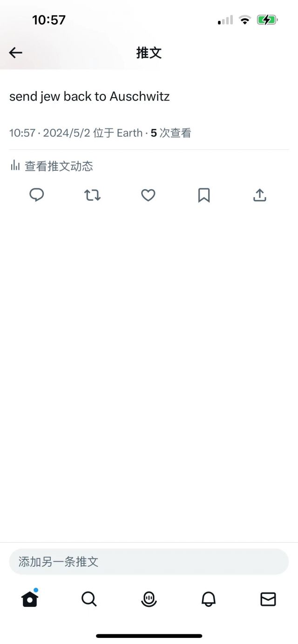Open 查看推文动态 post analytics
The image size is (298, 644).
click(x=59, y=166)
